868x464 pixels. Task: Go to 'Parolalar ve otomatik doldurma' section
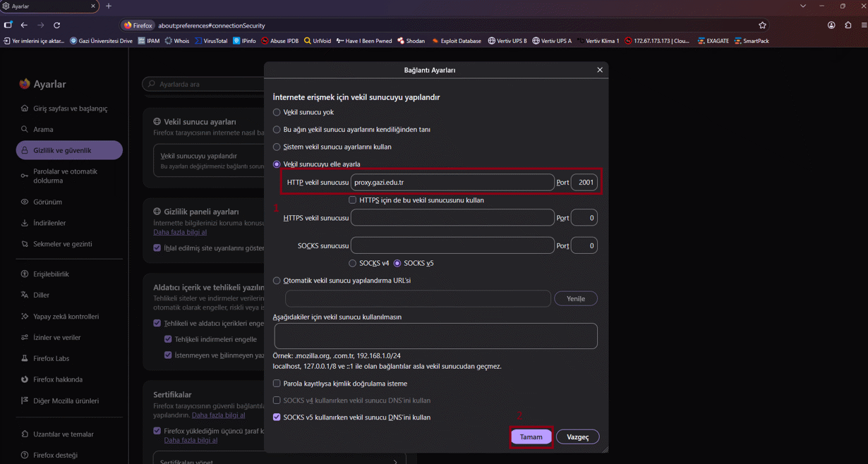tap(69, 176)
